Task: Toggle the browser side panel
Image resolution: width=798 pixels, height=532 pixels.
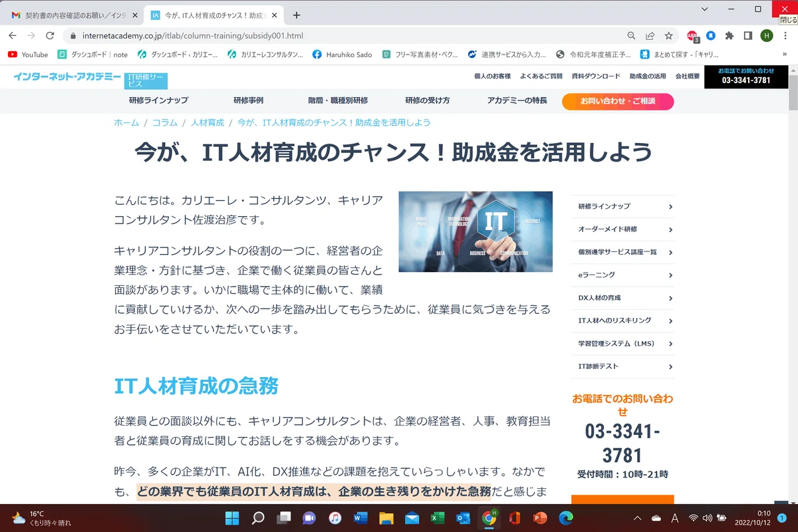Action: pos(748,35)
